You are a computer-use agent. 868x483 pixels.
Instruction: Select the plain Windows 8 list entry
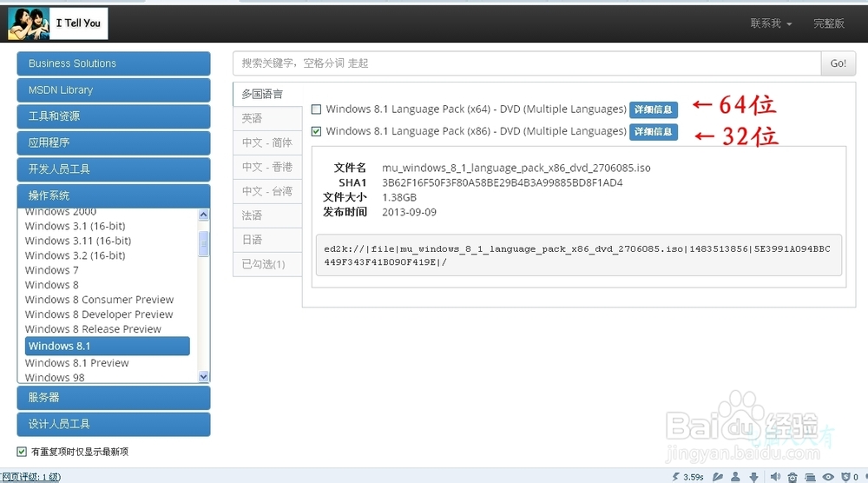tap(51, 285)
